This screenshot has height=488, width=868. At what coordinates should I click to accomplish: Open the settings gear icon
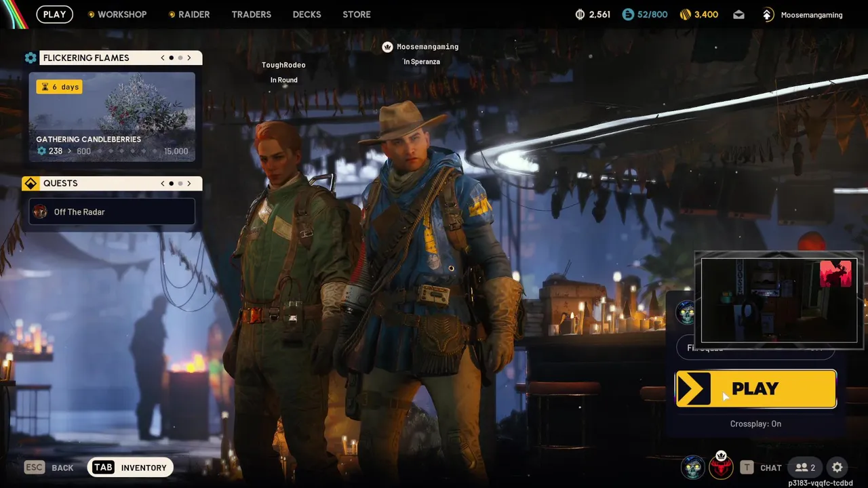pyautogui.click(x=837, y=467)
